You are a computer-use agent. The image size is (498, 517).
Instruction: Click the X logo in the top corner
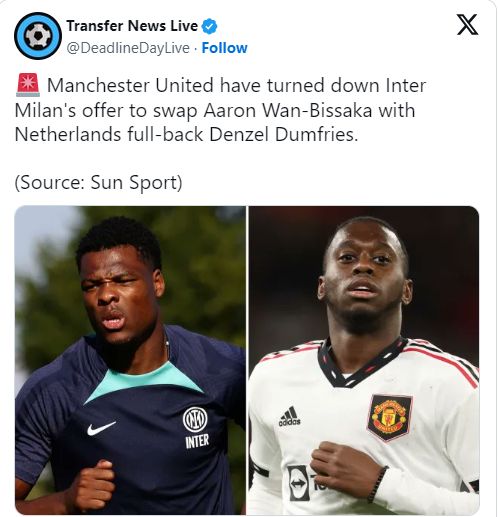pyautogui.click(x=467, y=24)
